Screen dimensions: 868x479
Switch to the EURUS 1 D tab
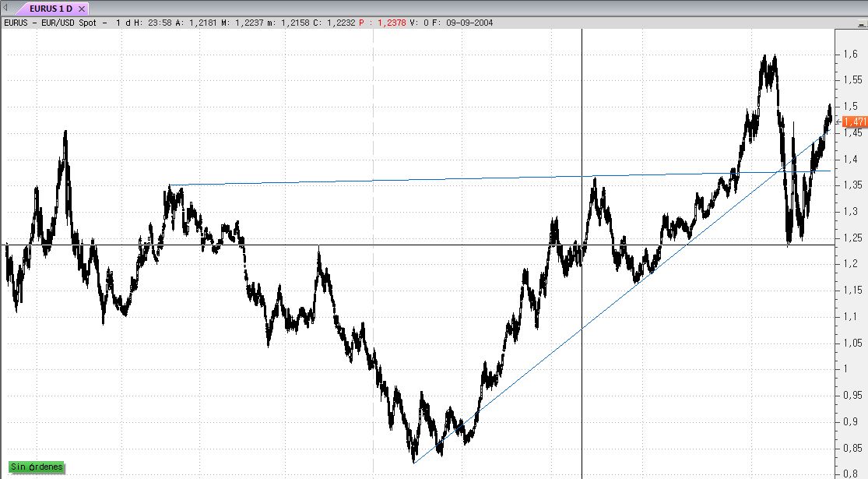pos(51,9)
